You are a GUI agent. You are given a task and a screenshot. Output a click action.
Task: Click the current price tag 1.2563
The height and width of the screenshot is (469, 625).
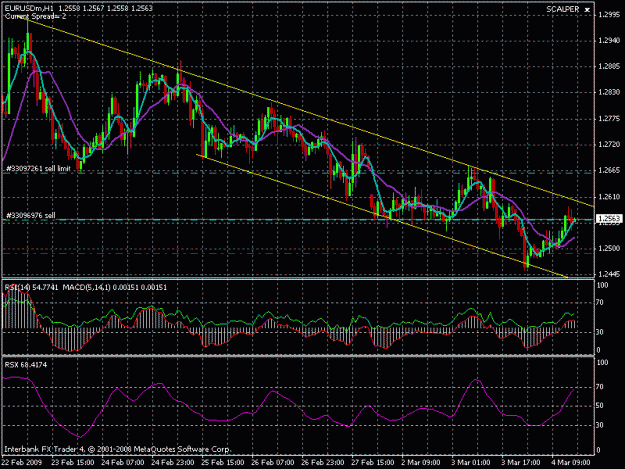(609, 218)
